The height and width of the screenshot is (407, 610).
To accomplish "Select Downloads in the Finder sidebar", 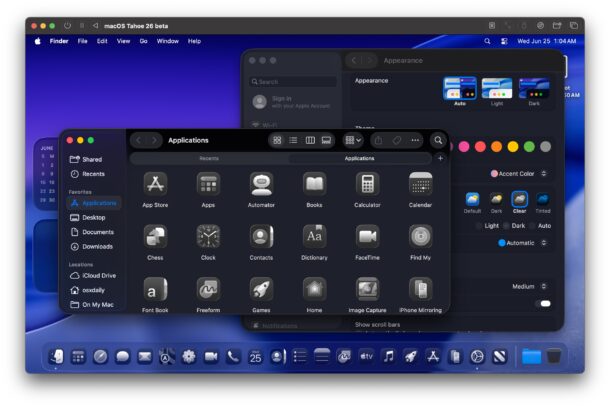I will (92, 246).
